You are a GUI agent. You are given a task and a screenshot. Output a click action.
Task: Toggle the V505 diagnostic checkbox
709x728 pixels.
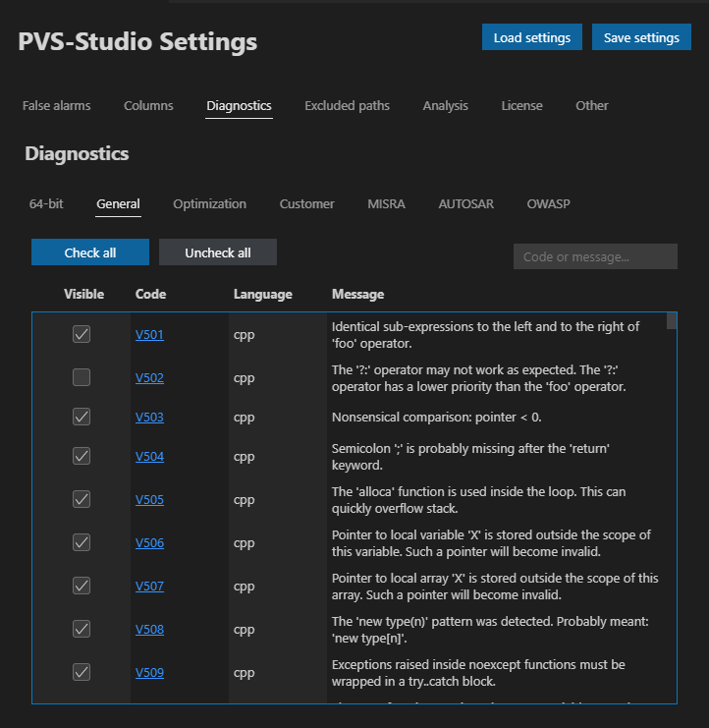coord(82,499)
